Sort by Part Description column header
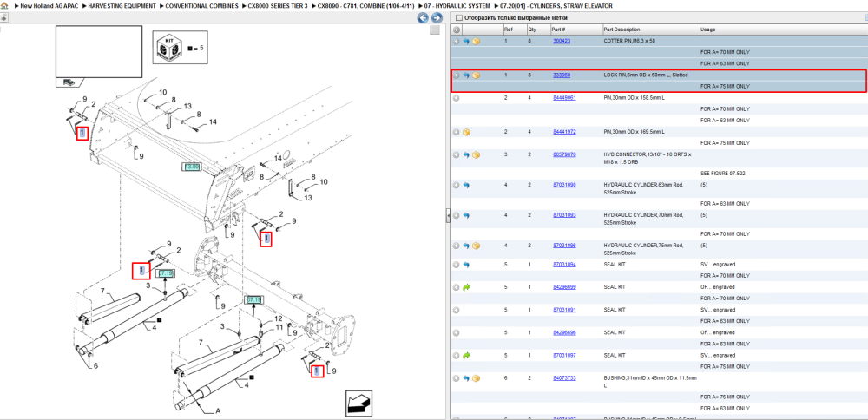Viewport: 868px width, 420px height. [621, 30]
